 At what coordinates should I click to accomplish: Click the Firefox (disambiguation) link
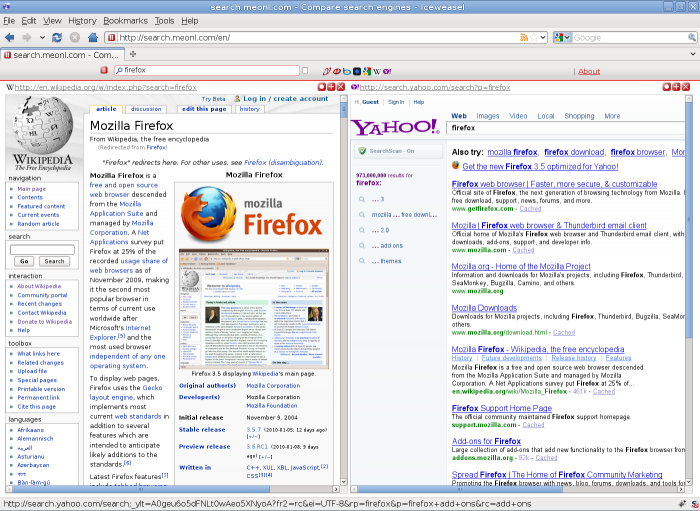[x=283, y=162]
